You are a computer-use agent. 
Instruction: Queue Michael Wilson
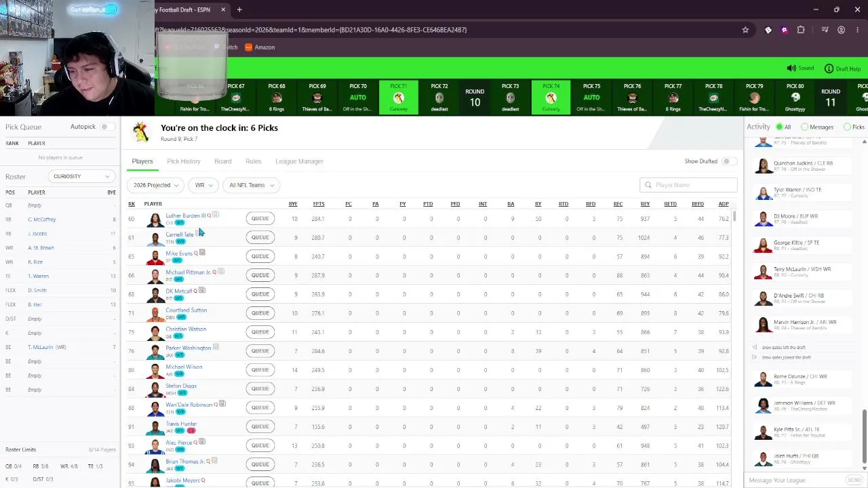click(x=260, y=369)
